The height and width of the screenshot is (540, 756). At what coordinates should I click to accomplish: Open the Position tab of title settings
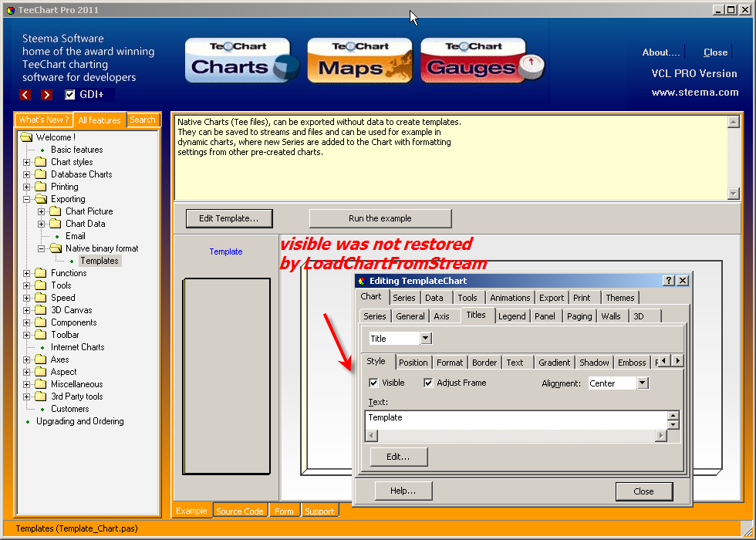(x=413, y=363)
